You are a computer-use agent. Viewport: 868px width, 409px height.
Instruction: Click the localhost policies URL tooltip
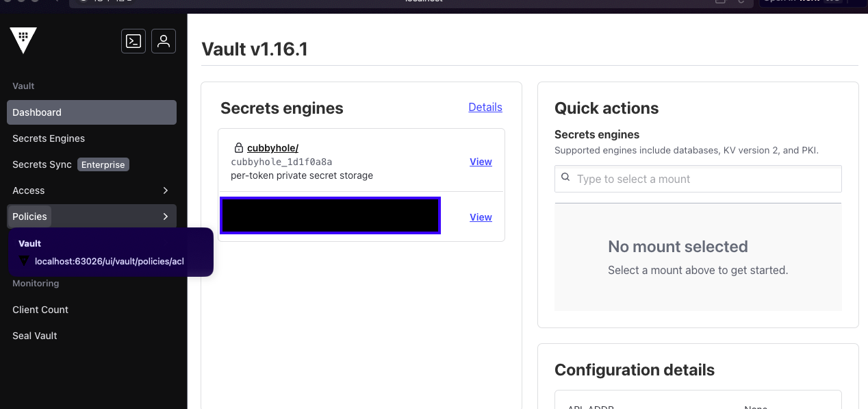[x=110, y=252]
